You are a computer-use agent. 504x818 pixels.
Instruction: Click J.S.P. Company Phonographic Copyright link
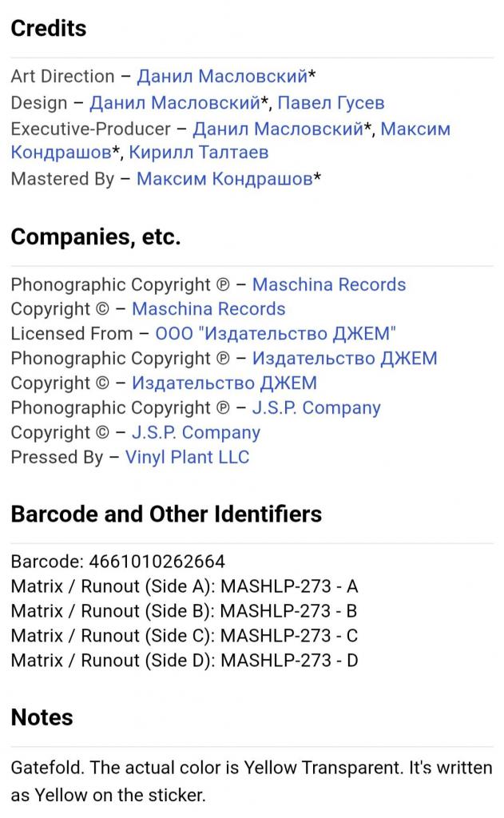coord(316,408)
